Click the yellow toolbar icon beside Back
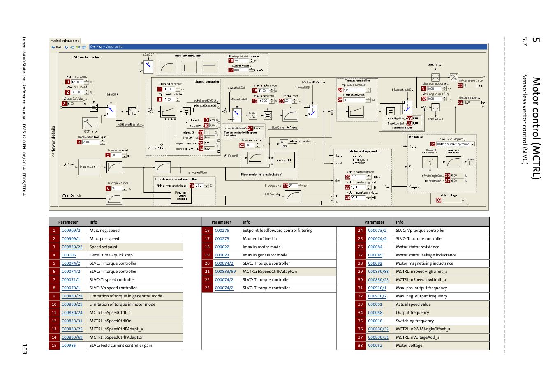Image resolution: width=555 pixels, height=392 pixels. [78, 47]
